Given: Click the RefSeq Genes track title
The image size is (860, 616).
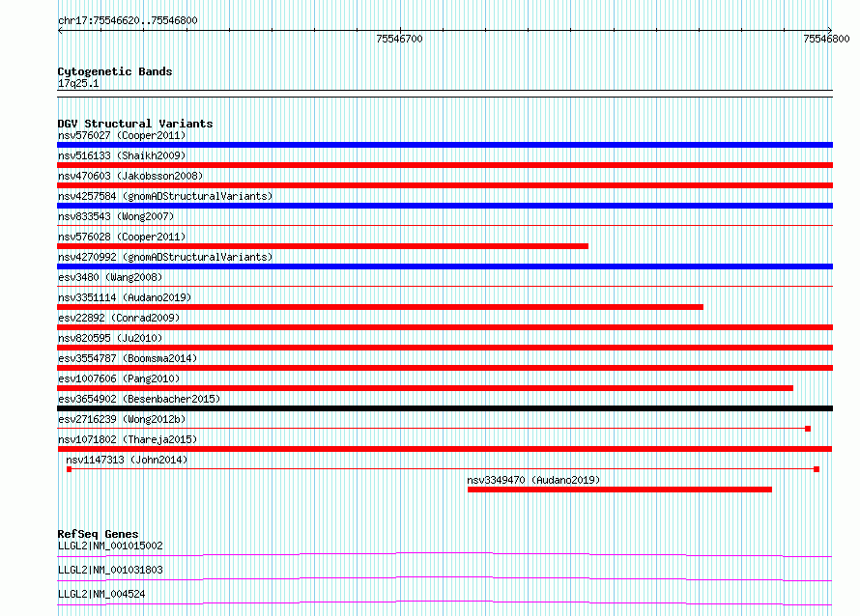Looking at the screenshot, I should click(98, 534).
